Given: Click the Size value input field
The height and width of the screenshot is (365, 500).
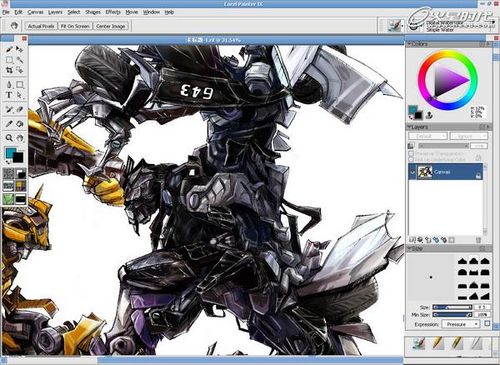Looking at the screenshot, I should 482,307.
